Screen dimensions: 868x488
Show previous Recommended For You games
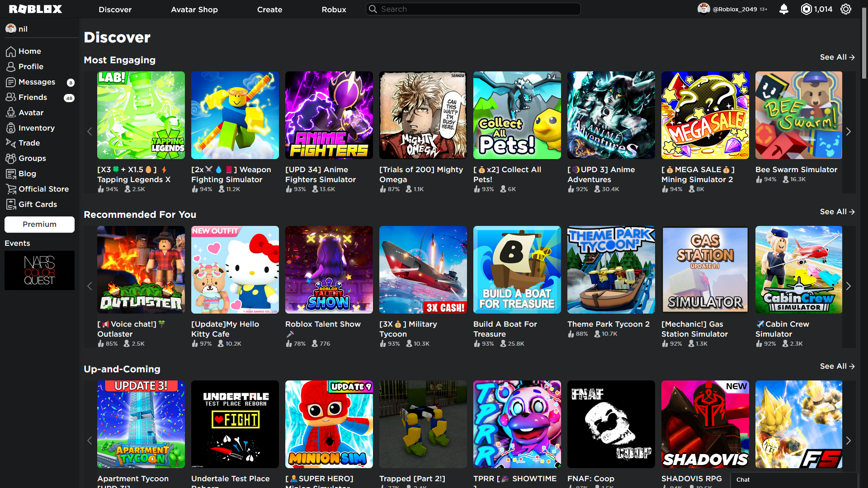(x=90, y=286)
